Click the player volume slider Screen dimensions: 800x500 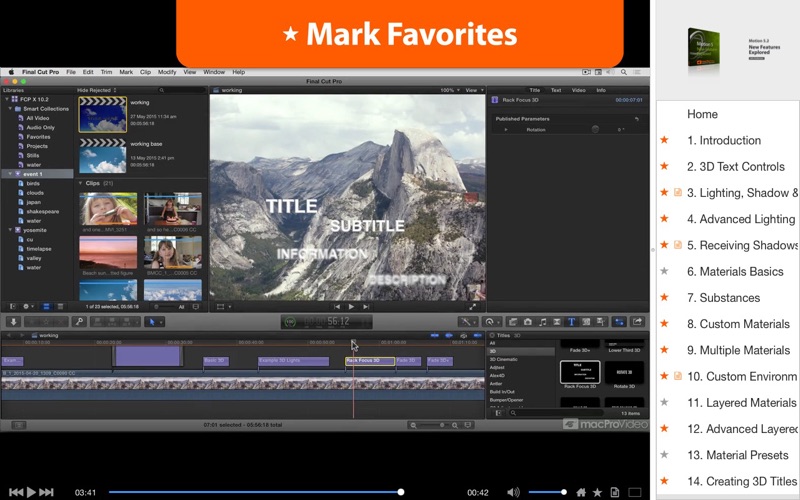pos(546,492)
